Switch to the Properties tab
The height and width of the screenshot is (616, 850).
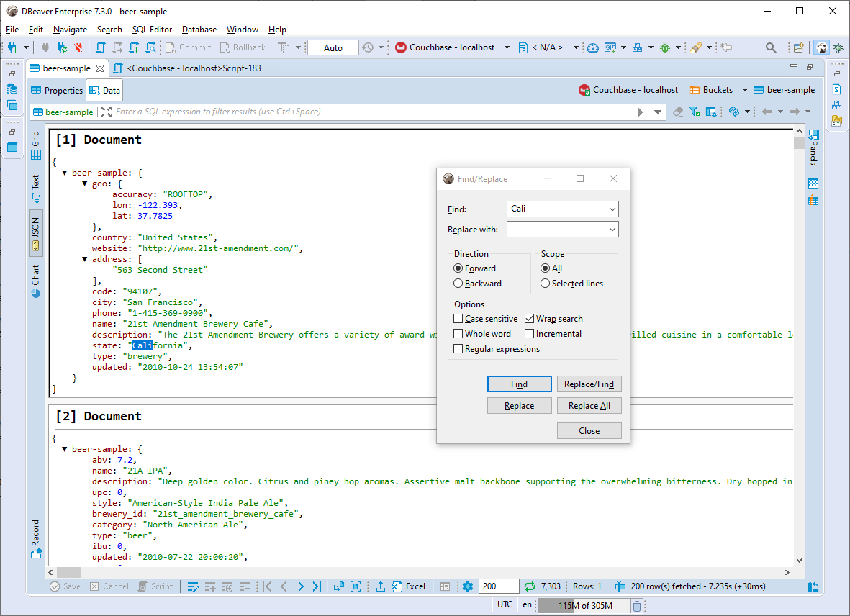click(x=57, y=91)
